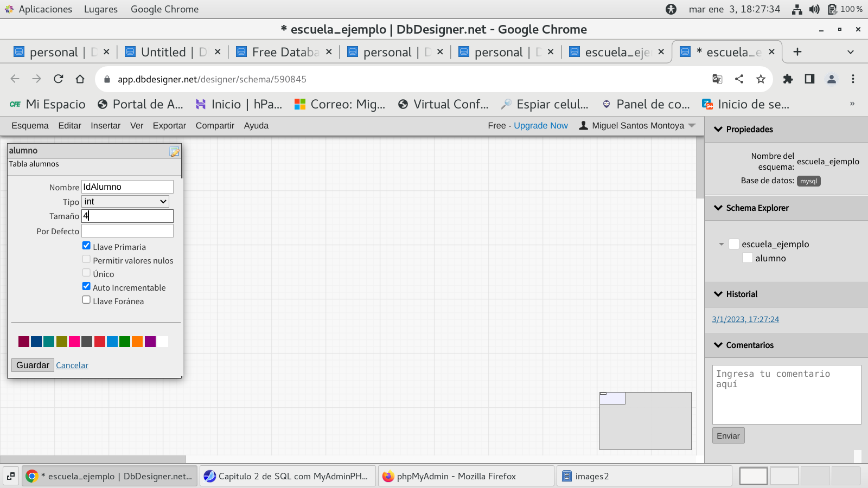Toggle the Auto Incrementable checkbox
Viewport: 868px width, 488px height.
(86, 286)
